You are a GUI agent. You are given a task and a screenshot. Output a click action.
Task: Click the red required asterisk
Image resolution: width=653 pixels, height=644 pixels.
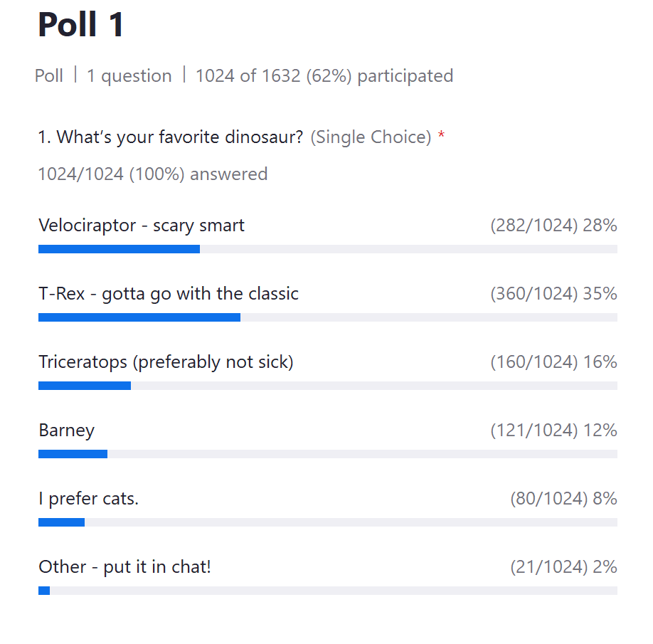coord(441,136)
